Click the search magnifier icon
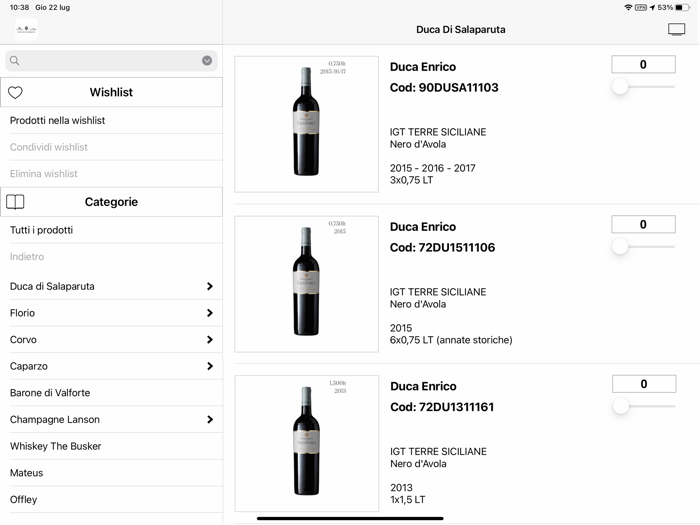700x525 pixels. (x=15, y=61)
